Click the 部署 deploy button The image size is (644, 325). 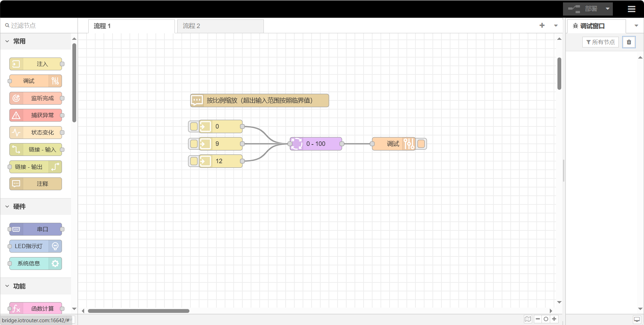click(x=583, y=9)
